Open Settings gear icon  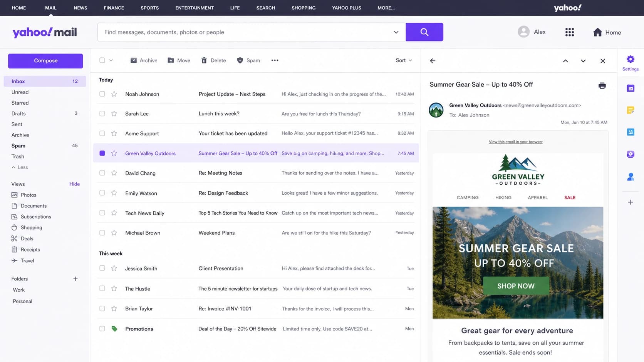click(x=630, y=59)
